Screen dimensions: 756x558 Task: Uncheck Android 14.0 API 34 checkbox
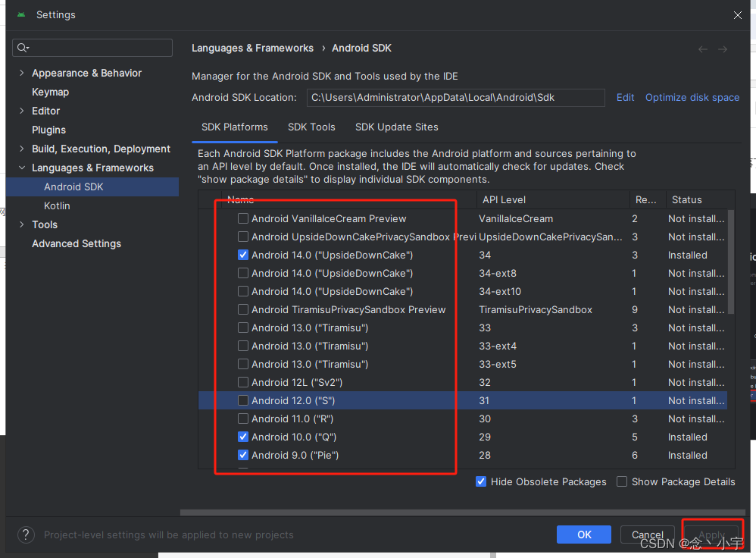[243, 255]
